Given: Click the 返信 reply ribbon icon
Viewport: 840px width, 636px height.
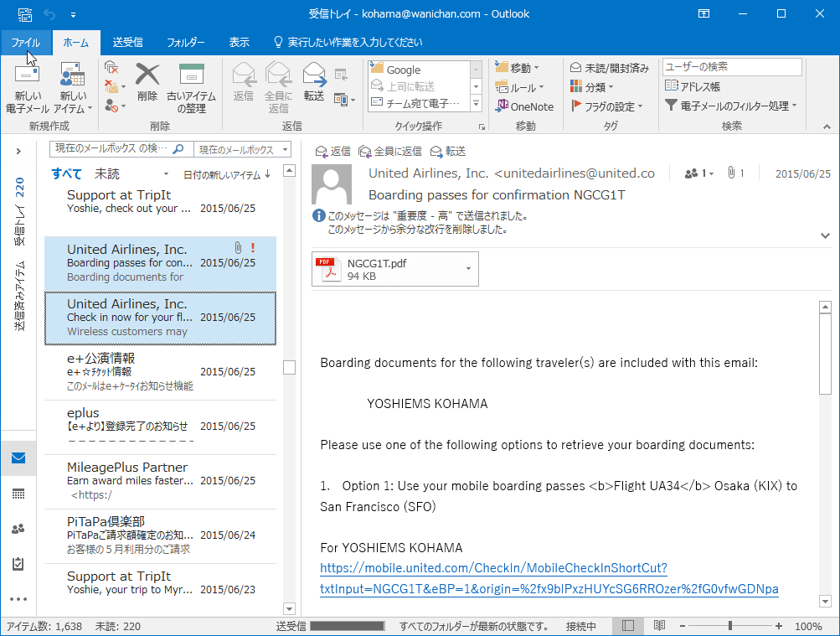Looking at the screenshot, I should (243, 81).
